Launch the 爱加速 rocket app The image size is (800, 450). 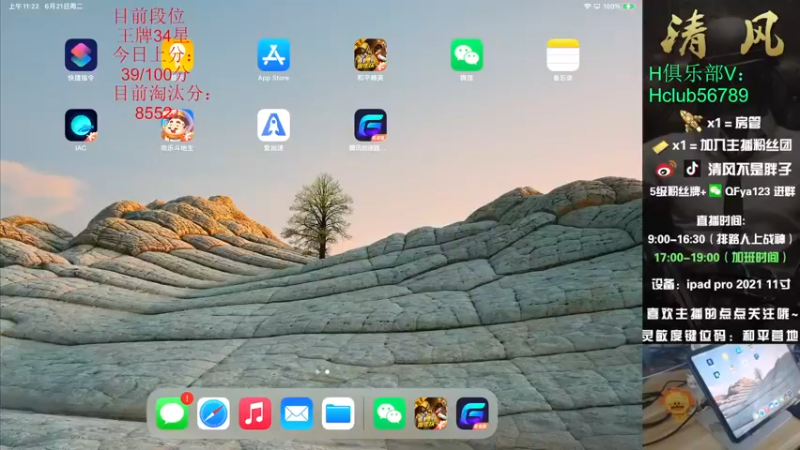(273, 125)
